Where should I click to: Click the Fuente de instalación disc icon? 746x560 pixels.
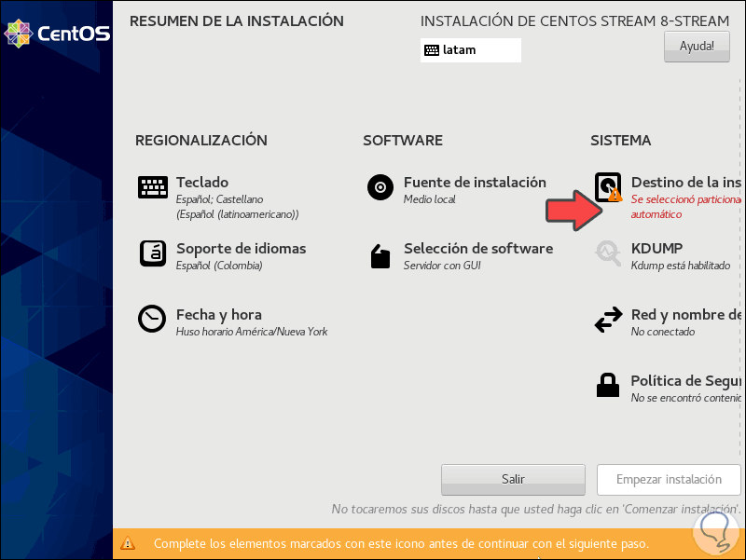click(x=380, y=187)
